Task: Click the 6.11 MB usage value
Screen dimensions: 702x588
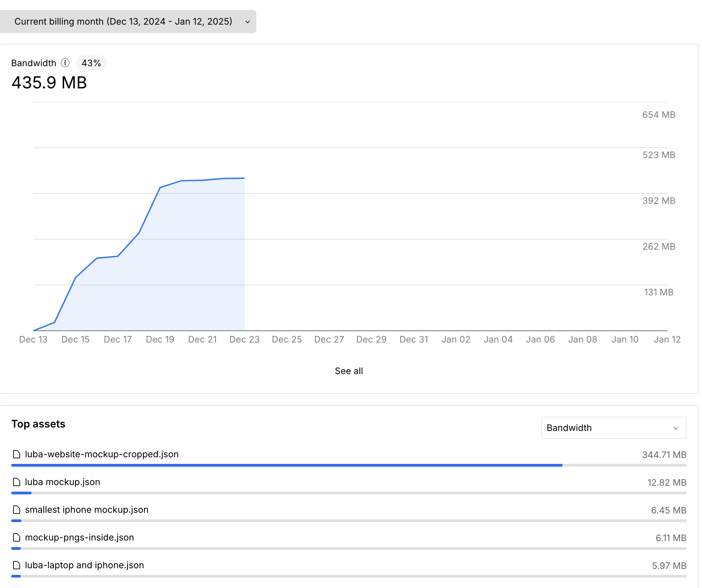Action: click(x=671, y=538)
